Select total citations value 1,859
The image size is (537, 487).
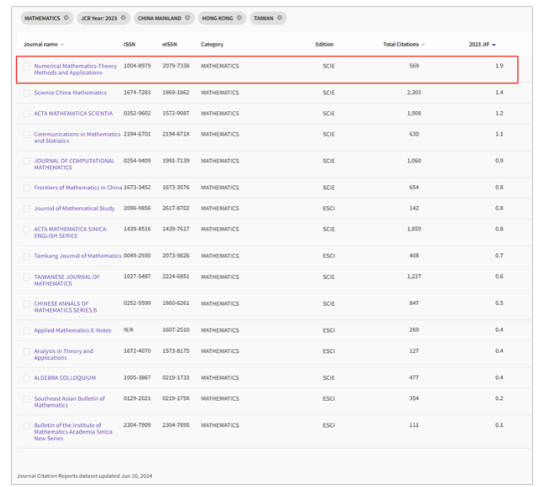[x=414, y=229]
